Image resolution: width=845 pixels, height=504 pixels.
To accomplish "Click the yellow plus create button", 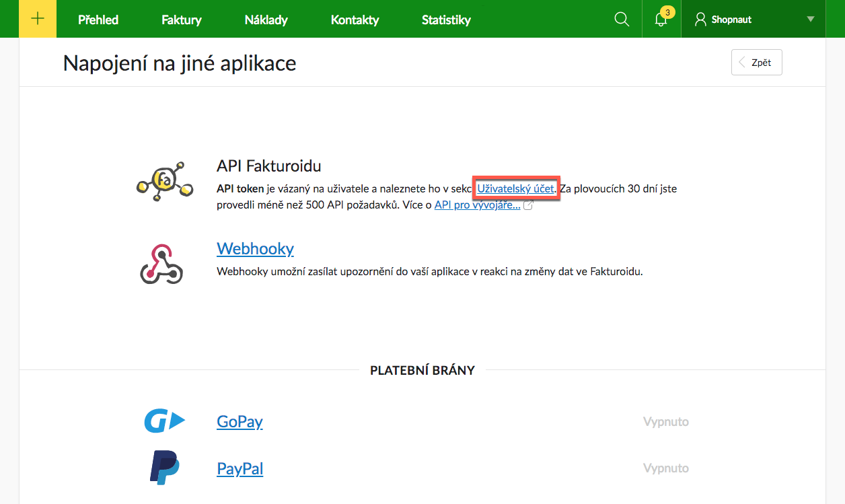I will click(x=38, y=19).
